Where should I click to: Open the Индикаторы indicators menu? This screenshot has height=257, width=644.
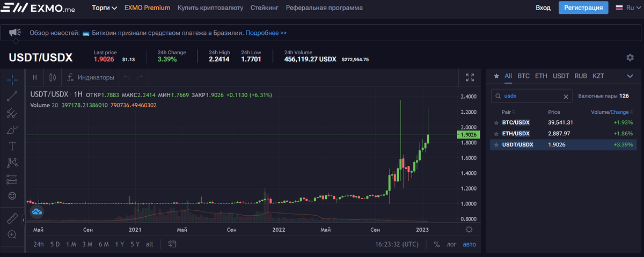tap(91, 77)
